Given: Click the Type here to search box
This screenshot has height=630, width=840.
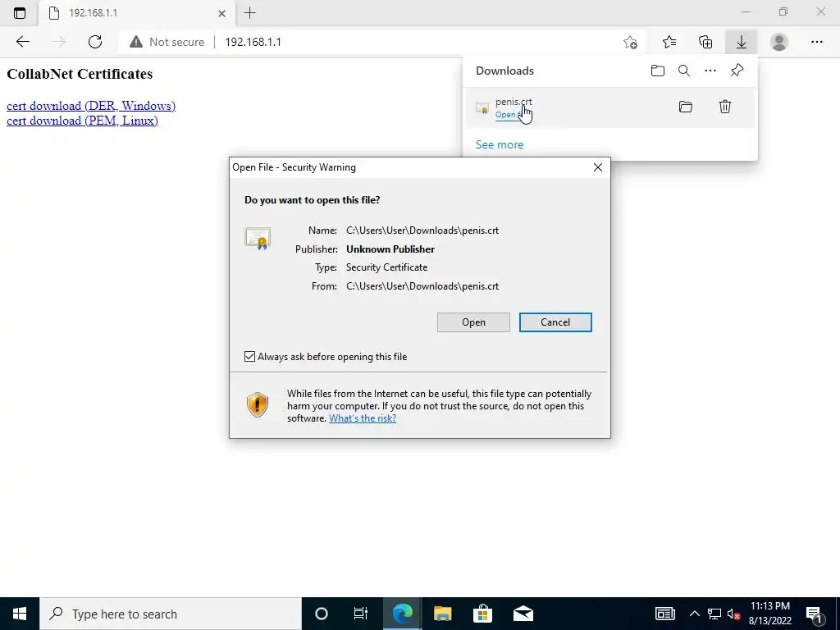Looking at the screenshot, I should pyautogui.click(x=171, y=614).
